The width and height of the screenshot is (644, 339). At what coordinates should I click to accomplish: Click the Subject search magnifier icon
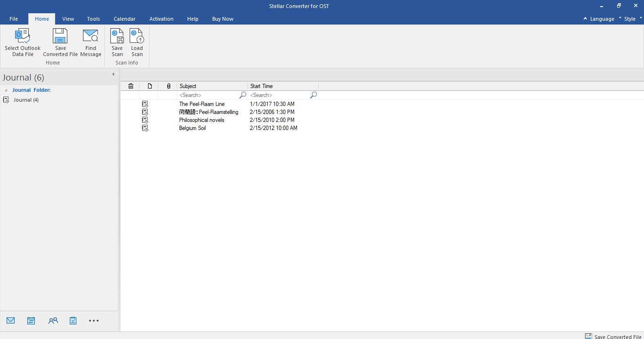[x=243, y=95]
